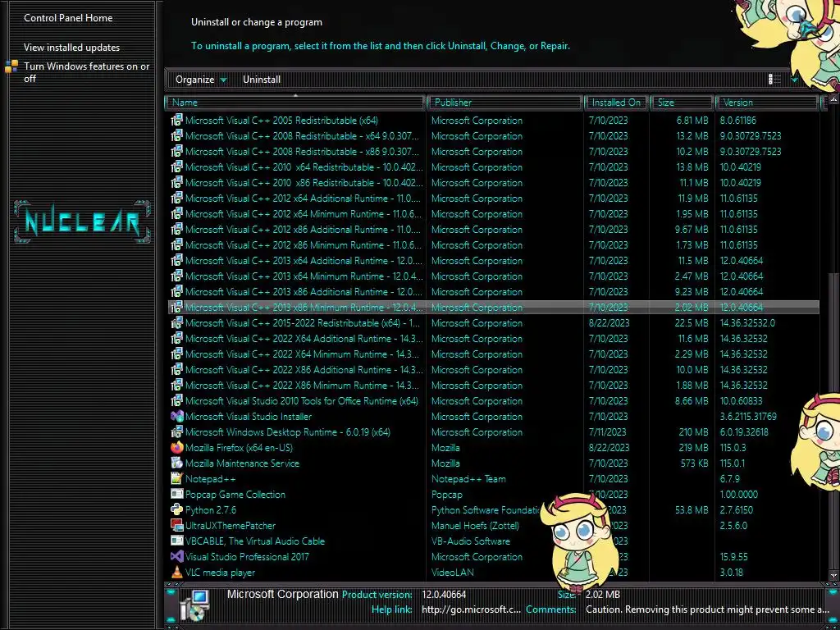Click the Microsoft Visual Studio Installer icon
The height and width of the screenshot is (630, 840).
pyautogui.click(x=177, y=416)
